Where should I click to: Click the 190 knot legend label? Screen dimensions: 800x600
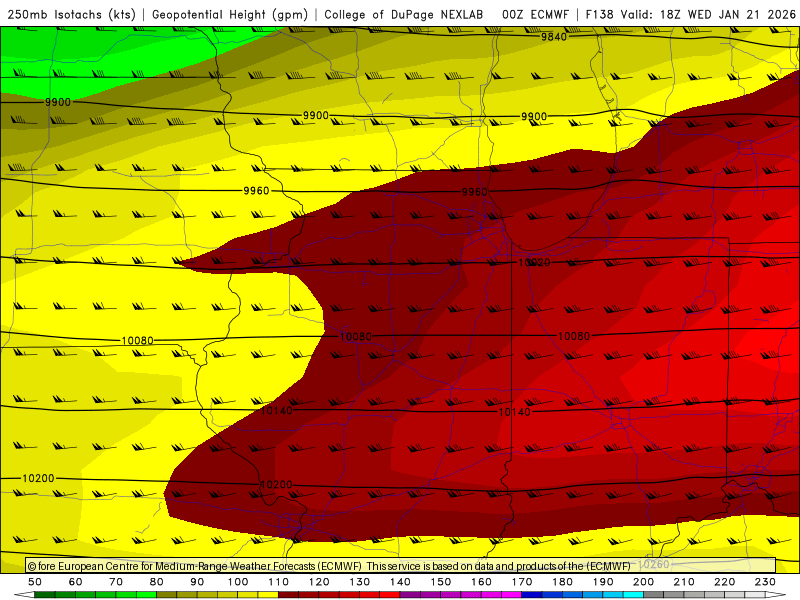click(603, 582)
